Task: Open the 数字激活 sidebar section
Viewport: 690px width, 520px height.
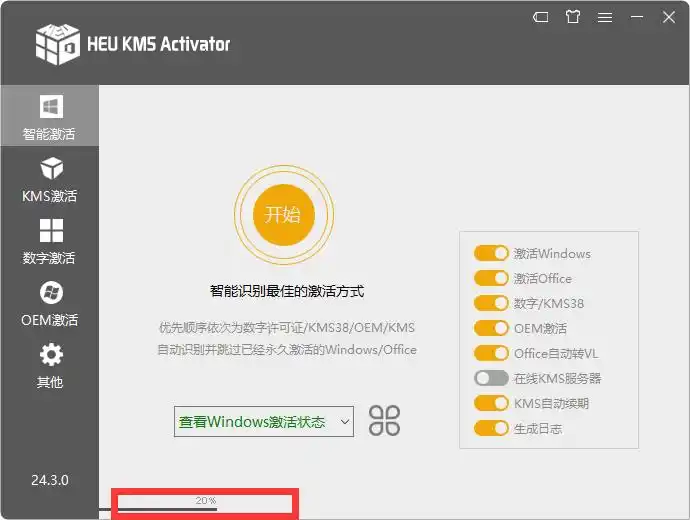Action: tap(49, 241)
